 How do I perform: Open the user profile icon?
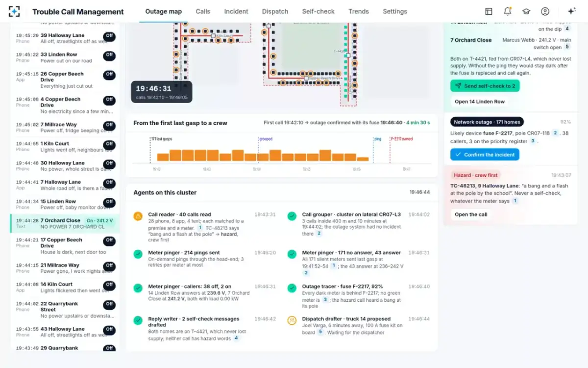click(545, 11)
